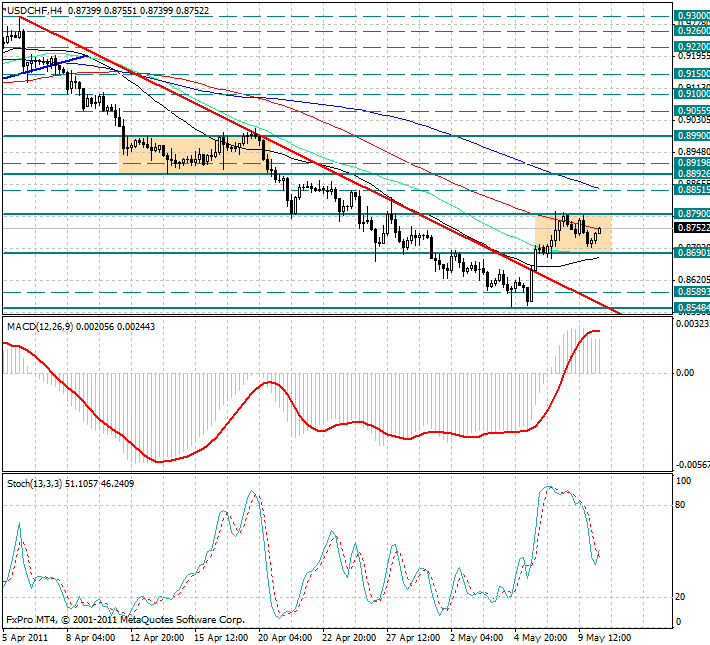Click the 22 Apr 20:00 time label
Viewport: 710px width, 645px height.
click(x=349, y=638)
